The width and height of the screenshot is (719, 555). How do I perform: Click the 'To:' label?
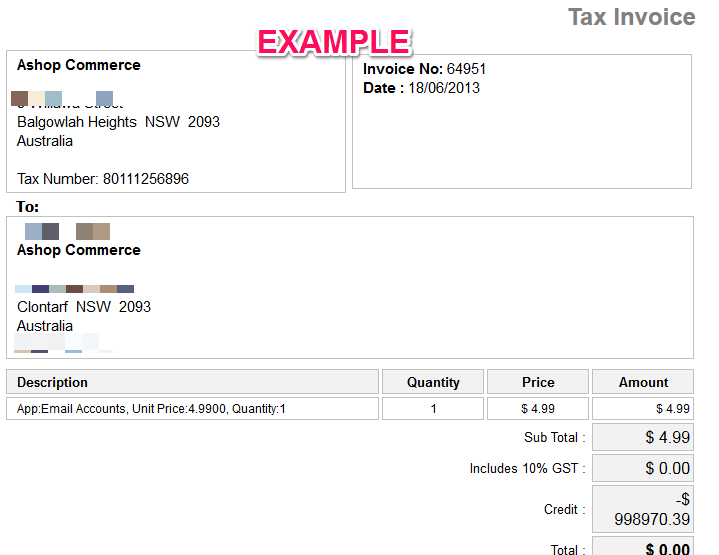click(x=28, y=207)
